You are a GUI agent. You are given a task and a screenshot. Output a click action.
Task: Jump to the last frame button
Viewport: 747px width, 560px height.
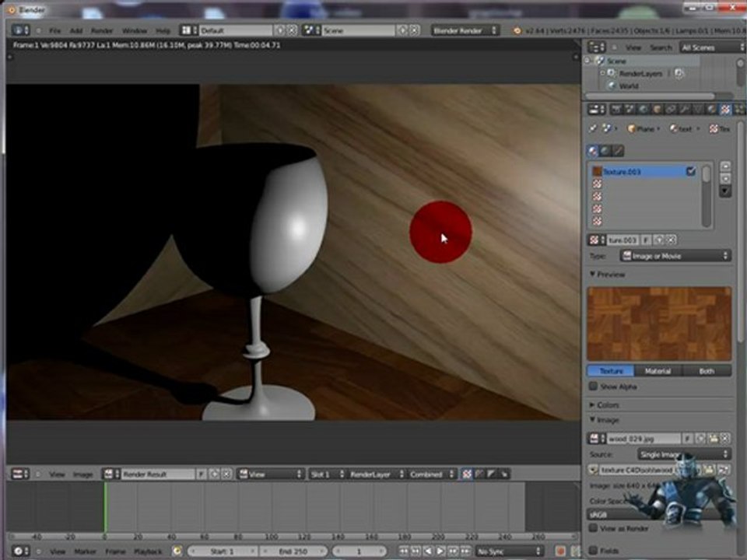point(465,551)
